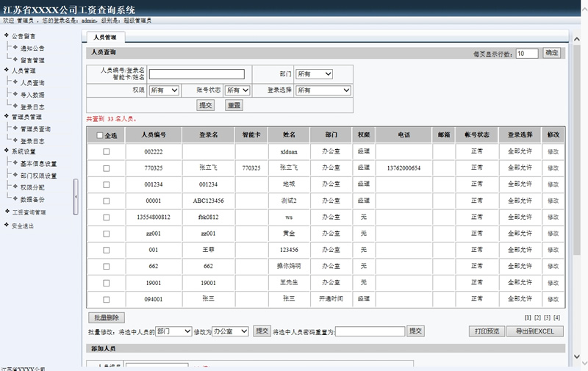Go to results page 2
This screenshot has width=588, height=371.
pyautogui.click(x=537, y=317)
